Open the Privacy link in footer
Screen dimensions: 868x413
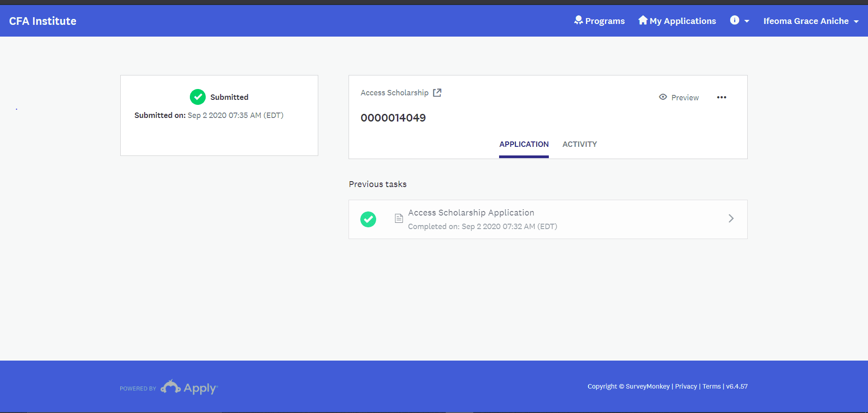tap(686, 386)
